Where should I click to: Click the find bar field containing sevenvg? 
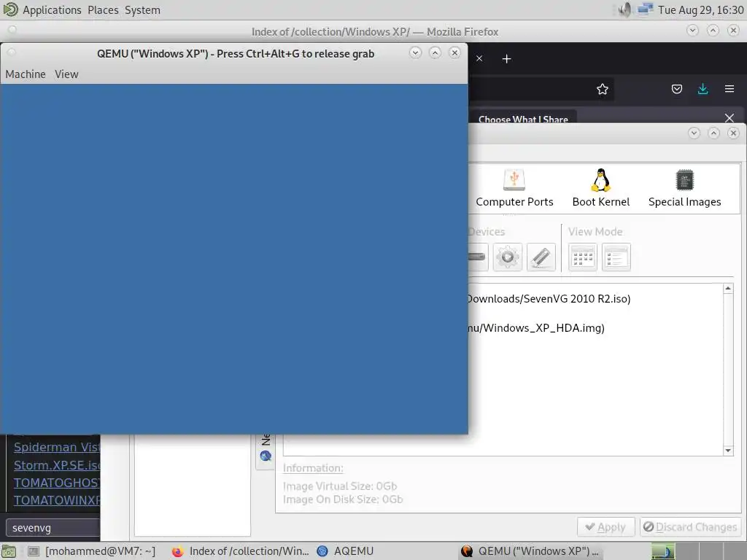coord(53,528)
